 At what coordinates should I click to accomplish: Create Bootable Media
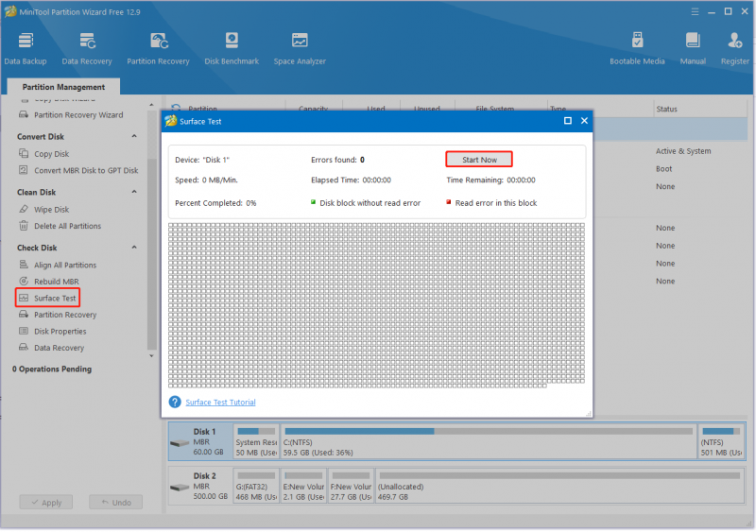point(637,49)
